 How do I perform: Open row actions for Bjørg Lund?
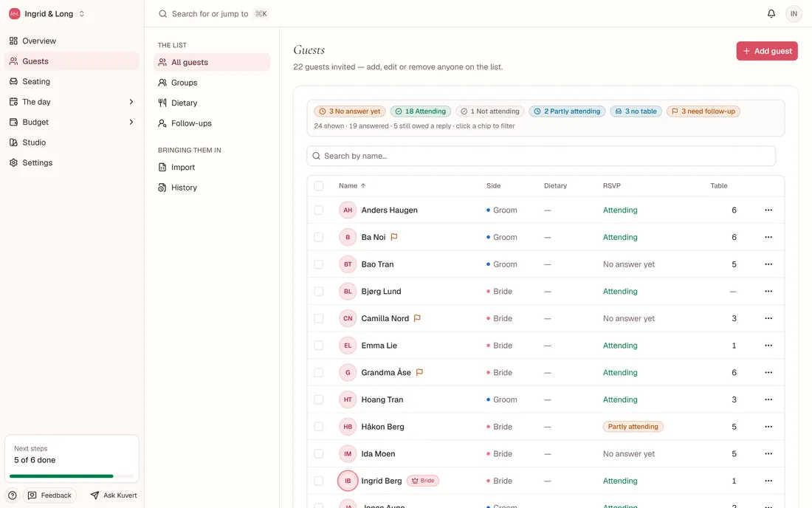click(x=768, y=292)
